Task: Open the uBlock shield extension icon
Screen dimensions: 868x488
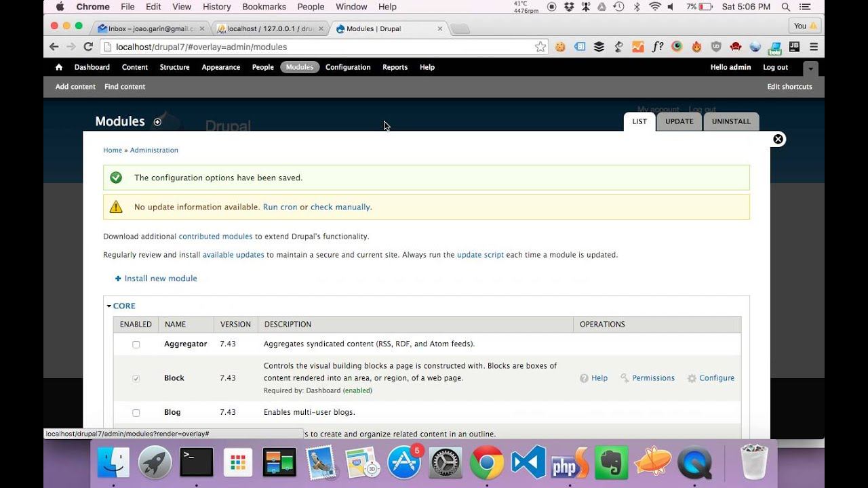Action: pyautogui.click(x=716, y=47)
